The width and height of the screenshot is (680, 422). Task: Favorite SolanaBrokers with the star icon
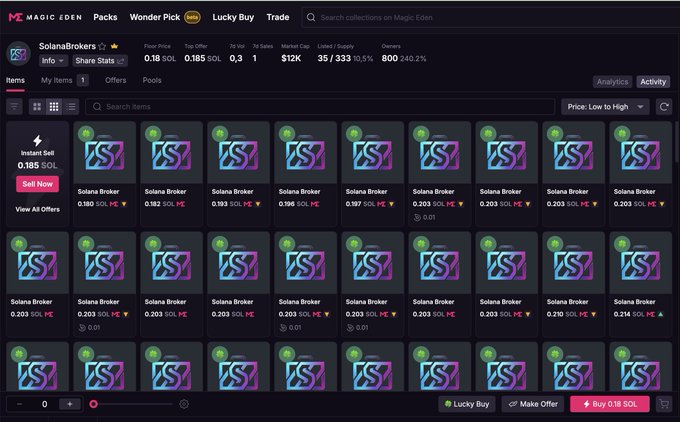point(102,46)
